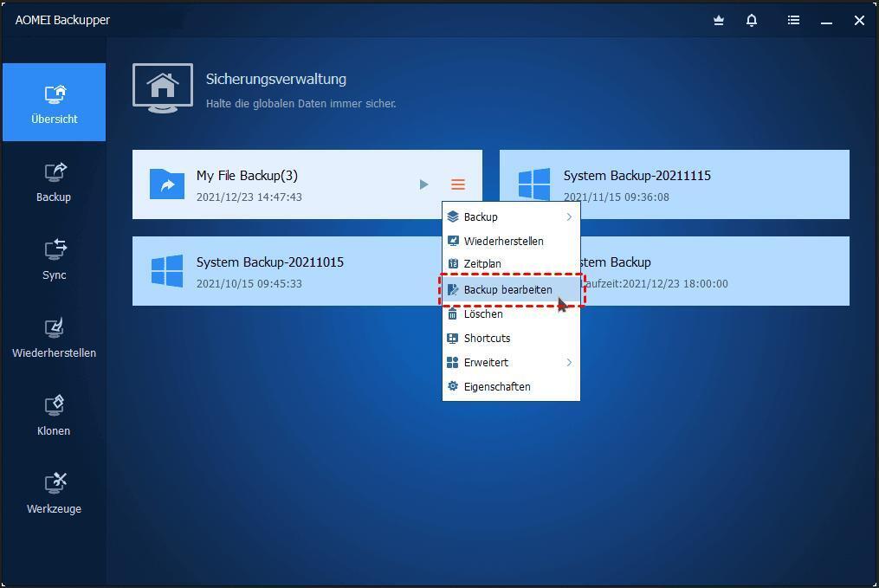The image size is (879, 588).
Task: Select Backup bearbeiten menu entry
Action: [x=511, y=290]
